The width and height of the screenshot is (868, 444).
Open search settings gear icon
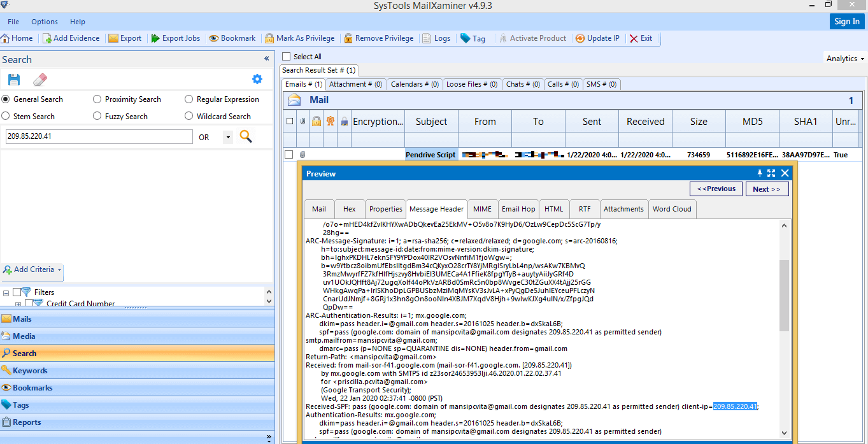[257, 79]
